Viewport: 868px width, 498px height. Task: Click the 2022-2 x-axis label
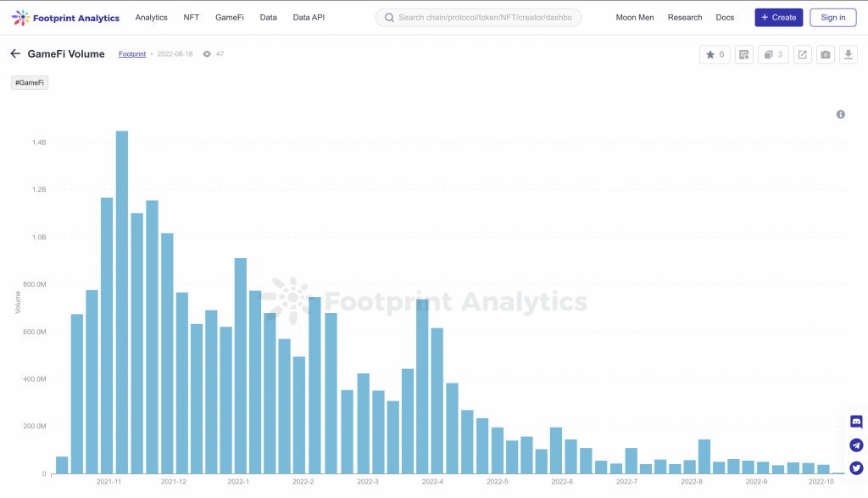(303, 481)
